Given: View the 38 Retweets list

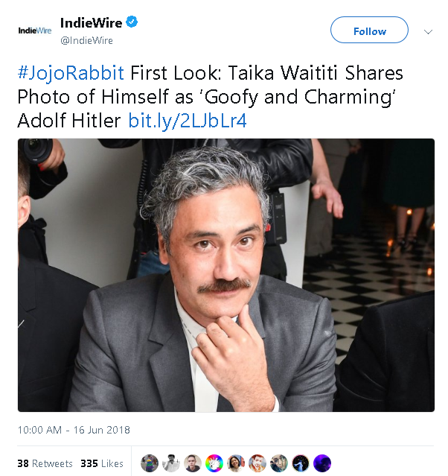Looking at the screenshot, I should click(x=45, y=463).
